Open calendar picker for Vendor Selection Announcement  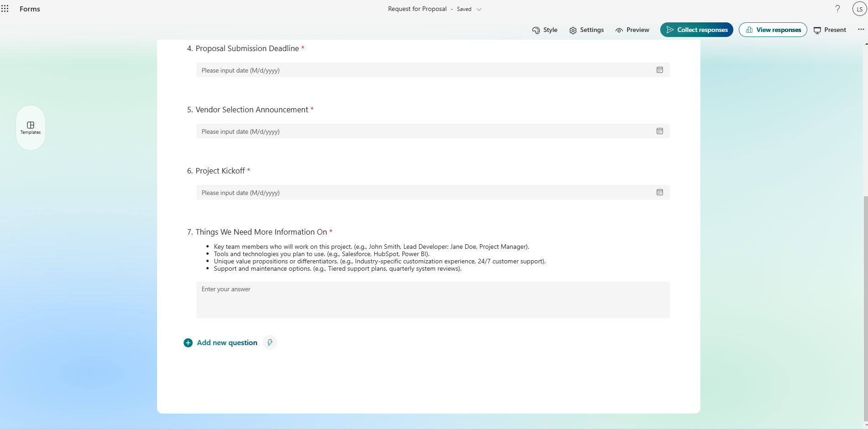[659, 131]
